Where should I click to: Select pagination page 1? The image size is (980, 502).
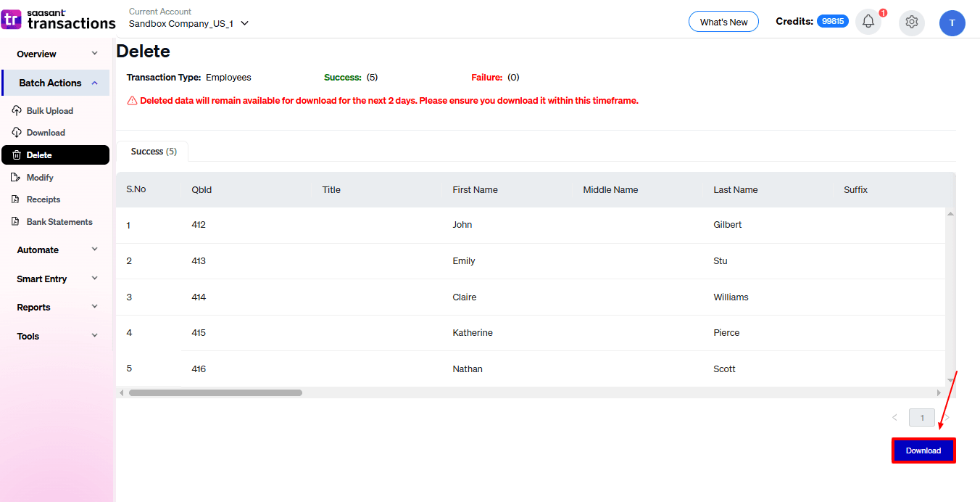(921, 418)
